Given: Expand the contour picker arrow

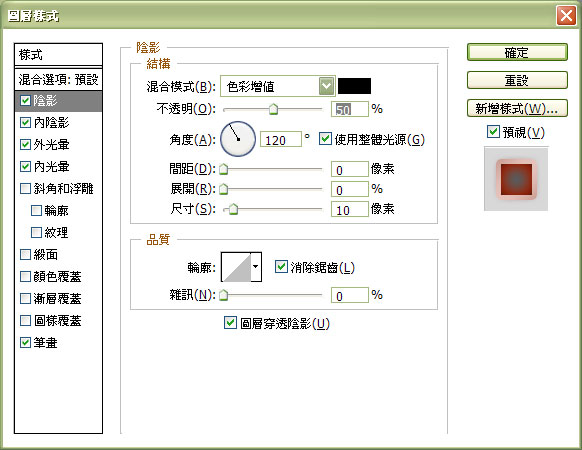Looking at the screenshot, I should click(256, 267).
